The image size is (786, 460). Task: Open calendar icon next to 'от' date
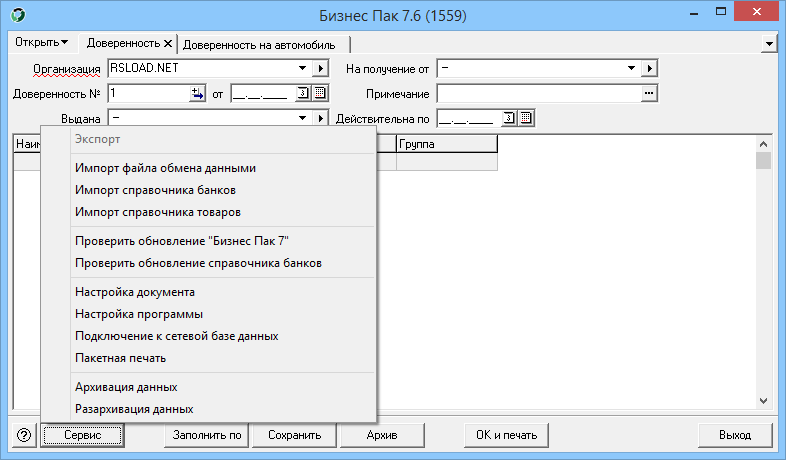point(320,93)
